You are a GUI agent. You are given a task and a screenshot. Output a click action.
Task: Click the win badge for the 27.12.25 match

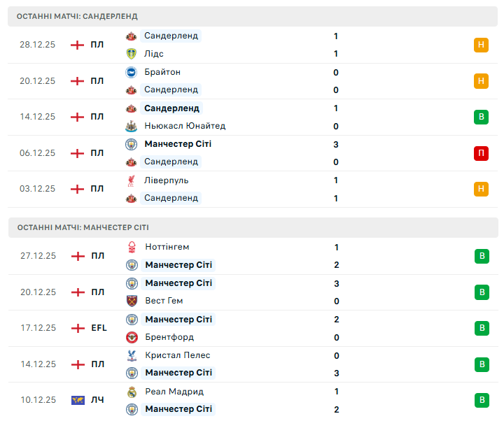[x=481, y=256]
